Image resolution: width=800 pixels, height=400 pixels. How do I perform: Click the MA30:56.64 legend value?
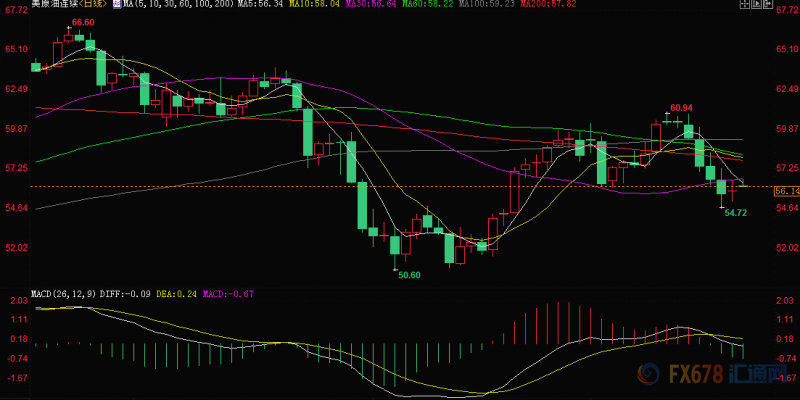click(x=370, y=4)
